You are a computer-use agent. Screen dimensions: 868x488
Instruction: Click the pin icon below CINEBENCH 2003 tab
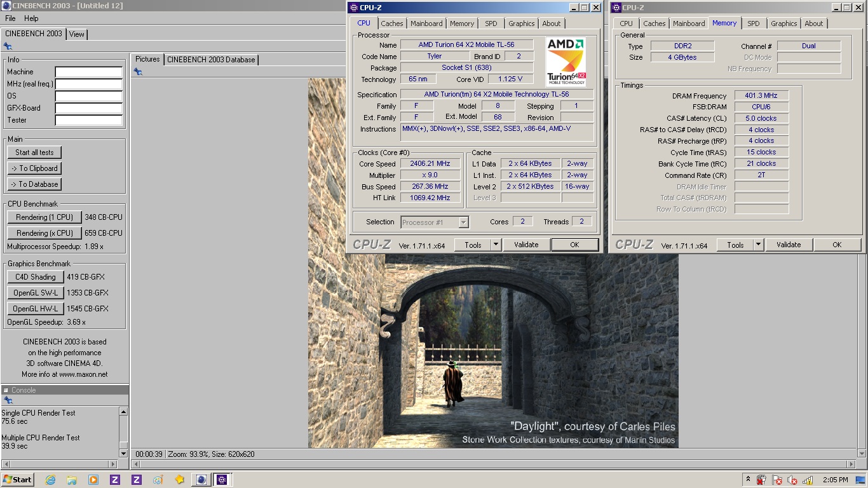point(8,46)
